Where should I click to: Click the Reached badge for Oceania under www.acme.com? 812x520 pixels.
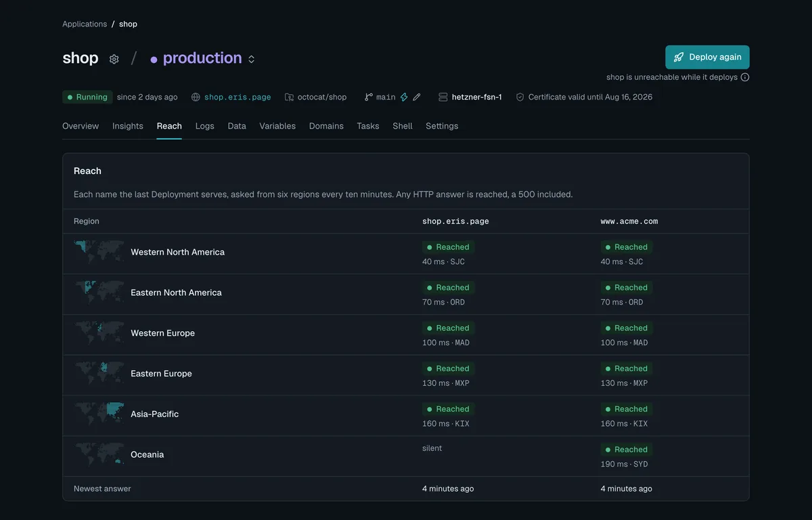tap(627, 450)
